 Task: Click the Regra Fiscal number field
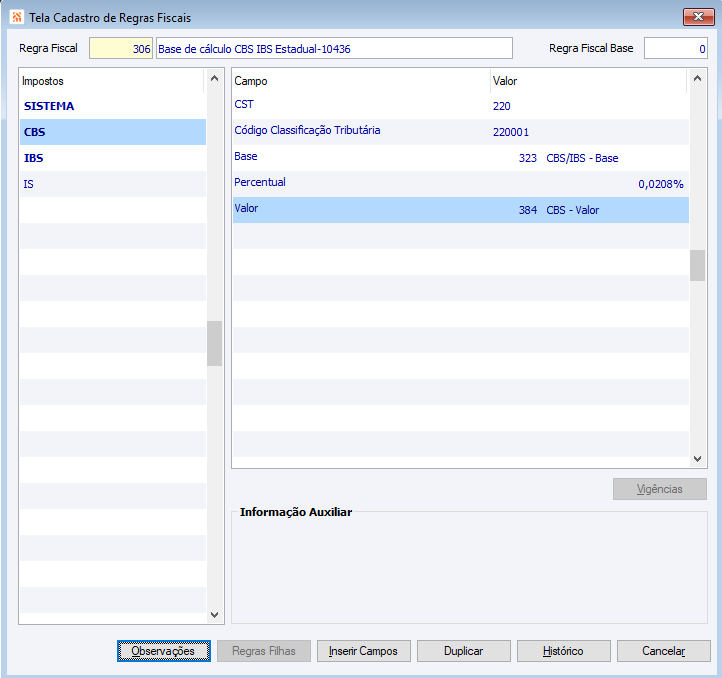121,48
